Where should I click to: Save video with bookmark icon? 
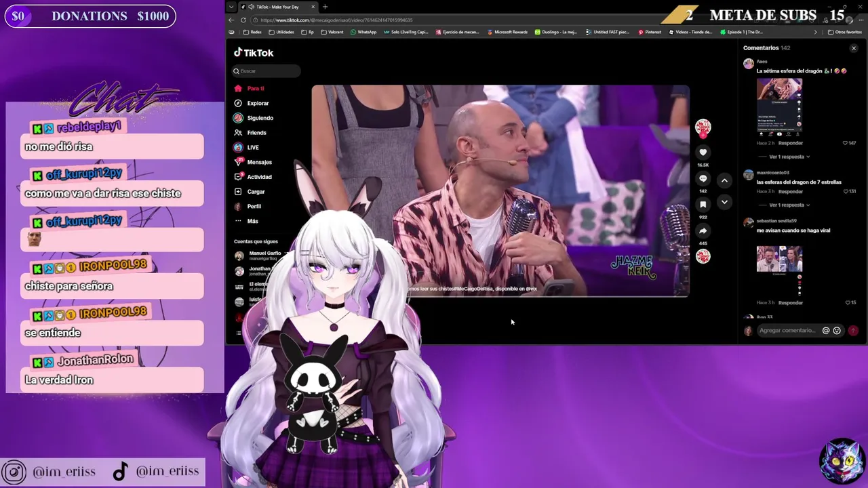703,204
